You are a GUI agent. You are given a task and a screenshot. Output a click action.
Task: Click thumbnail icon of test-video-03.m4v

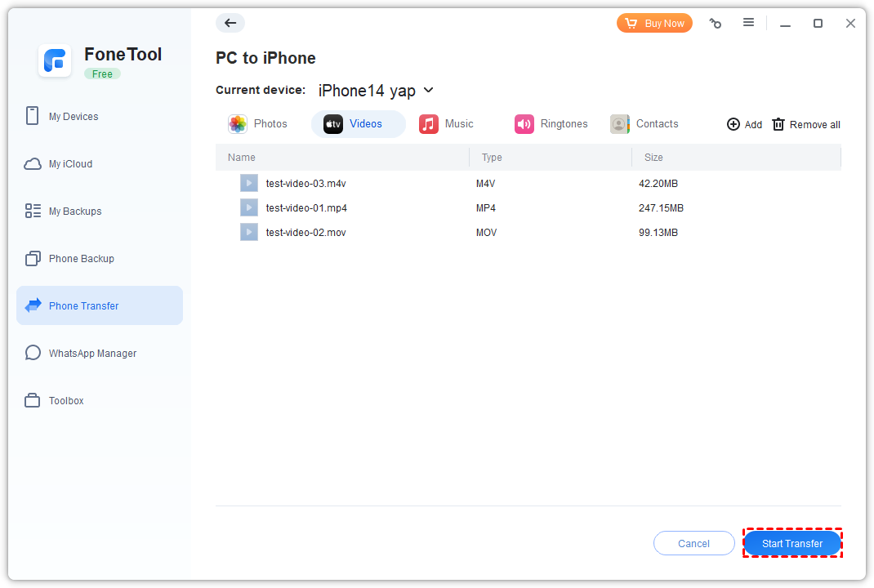pos(249,183)
